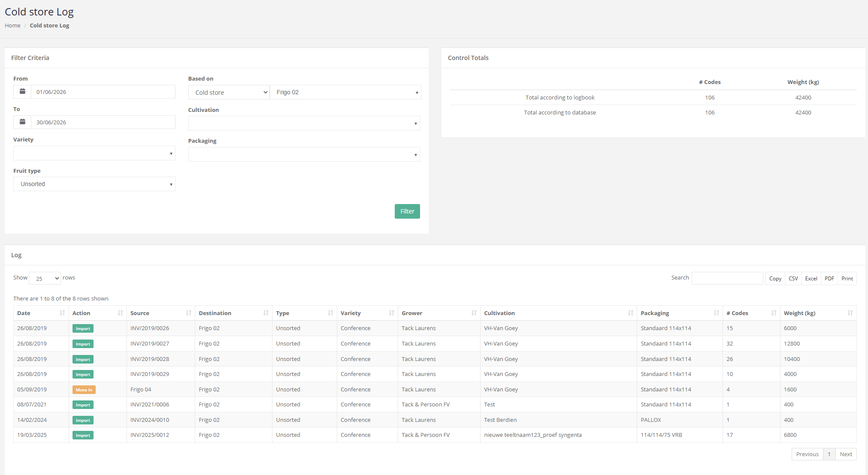This screenshot has width=868, height=475.
Task: Click the Import badge for INV/2019/0026
Action: coord(83,328)
